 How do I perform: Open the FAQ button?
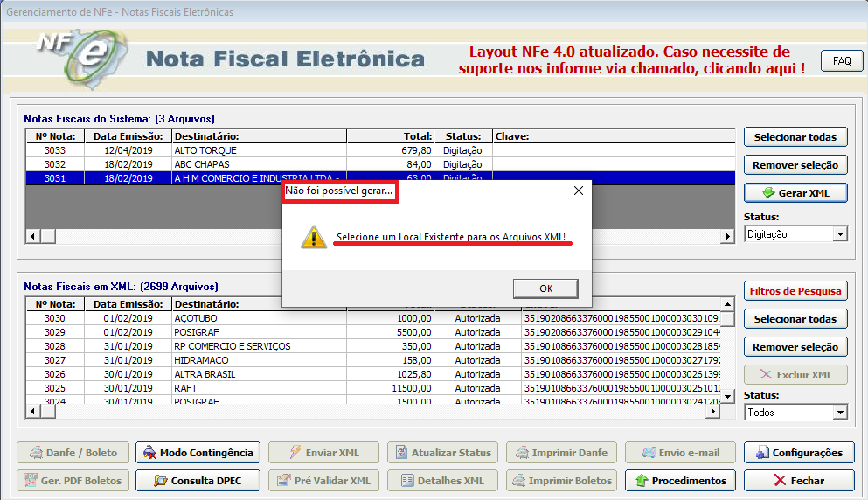coord(842,61)
